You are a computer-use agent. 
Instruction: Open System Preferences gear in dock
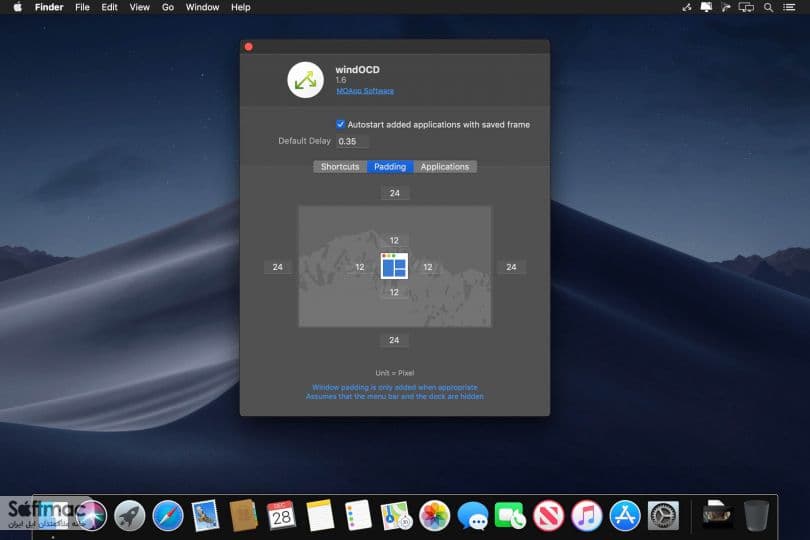click(663, 515)
